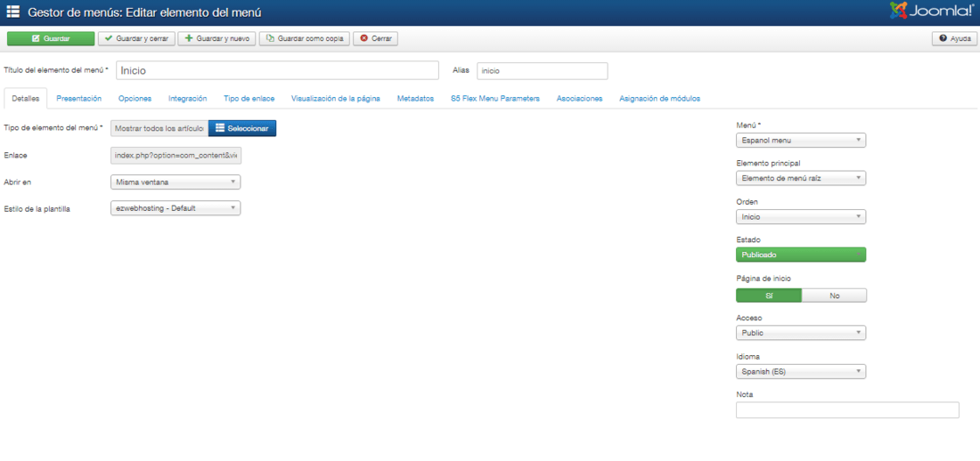Viewport: 980px width, 461px height.
Task: Click the Mostrar todos los artículos field
Action: coord(159,128)
